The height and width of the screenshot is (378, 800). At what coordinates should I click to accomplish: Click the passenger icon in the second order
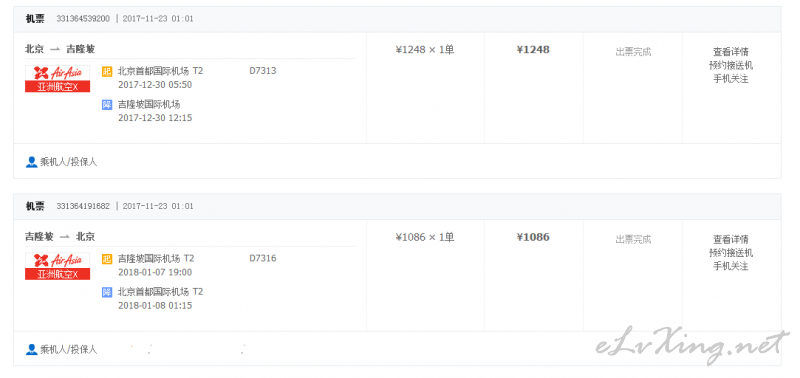(31, 349)
